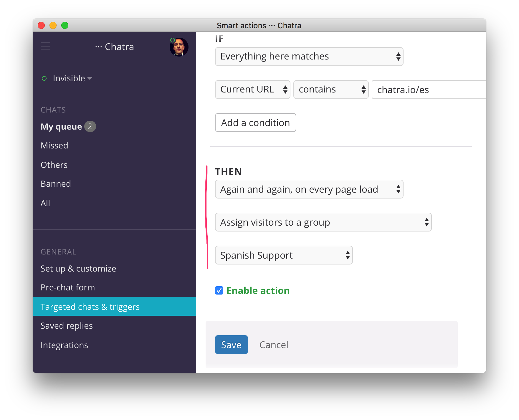Click the URL value field chatra.io/es
This screenshot has height=420, width=519.
coord(429,90)
